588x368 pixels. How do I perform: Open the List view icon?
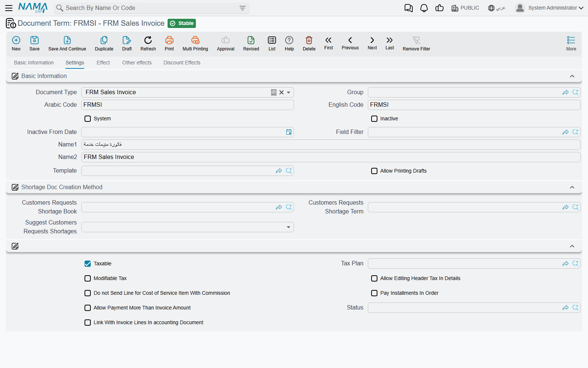point(272,40)
